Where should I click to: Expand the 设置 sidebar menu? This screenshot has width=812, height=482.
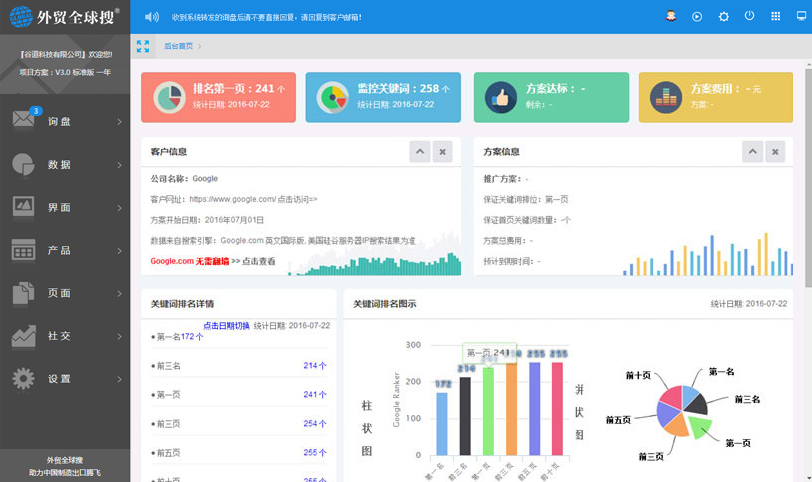(65, 379)
